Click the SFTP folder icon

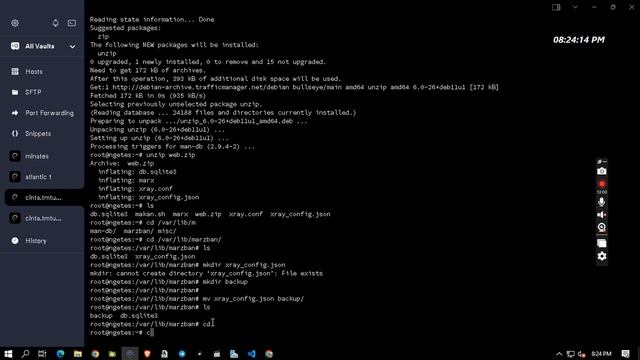15,92
